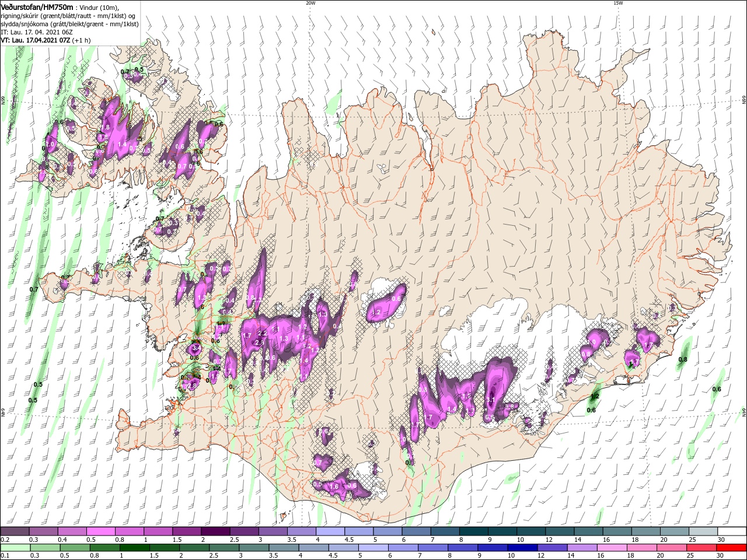Select bright pink 0.5 swatch on snow scale
The height and width of the screenshot is (560, 747).
pyautogui.click(x=101, y=531)
